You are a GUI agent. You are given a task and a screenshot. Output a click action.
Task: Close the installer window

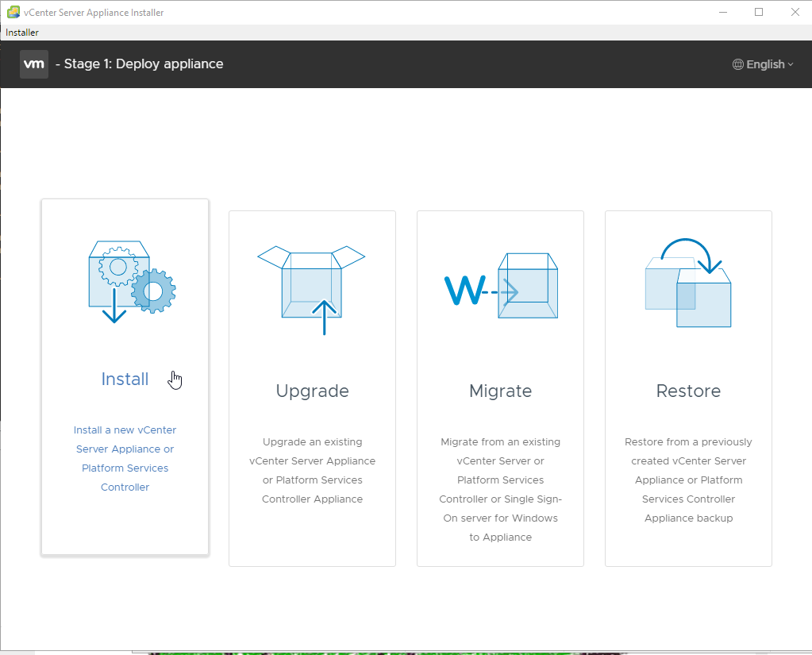(795, 12)
